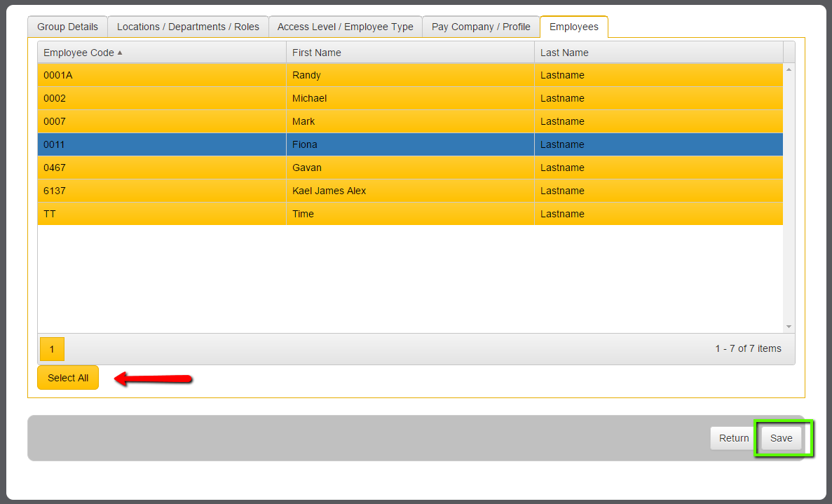Click scrollbar down arrow in employee grid
This screenshot has width=832, height=504.
pos(789,326)
